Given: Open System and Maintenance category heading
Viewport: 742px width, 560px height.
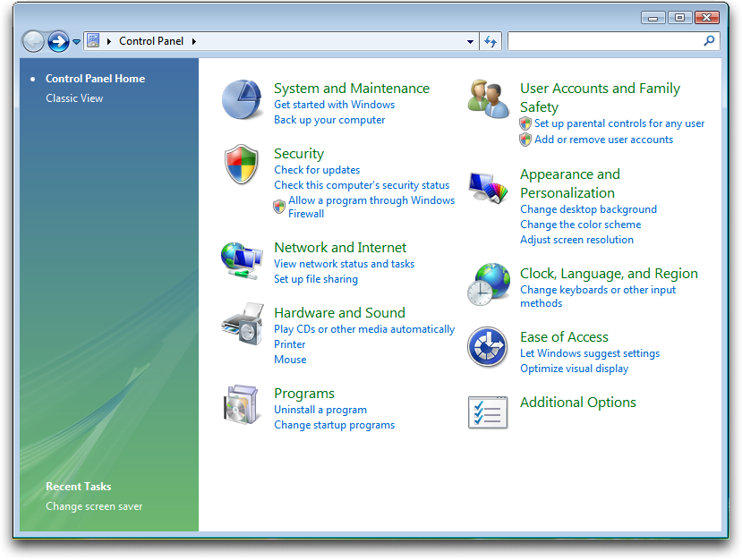Looking at the screenshot, I should point(352,89).
